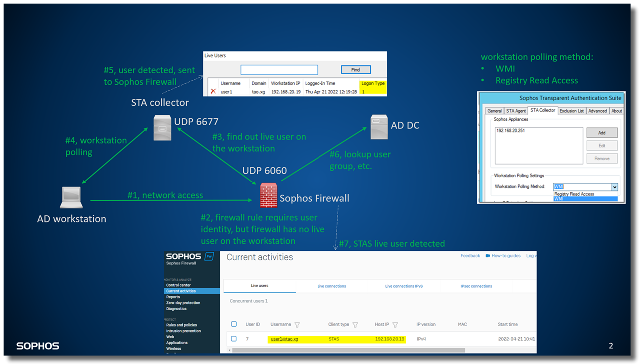Open the Advanced tab in STAS
This screenshot has height=364, width=639.
(x=597, y=111)
